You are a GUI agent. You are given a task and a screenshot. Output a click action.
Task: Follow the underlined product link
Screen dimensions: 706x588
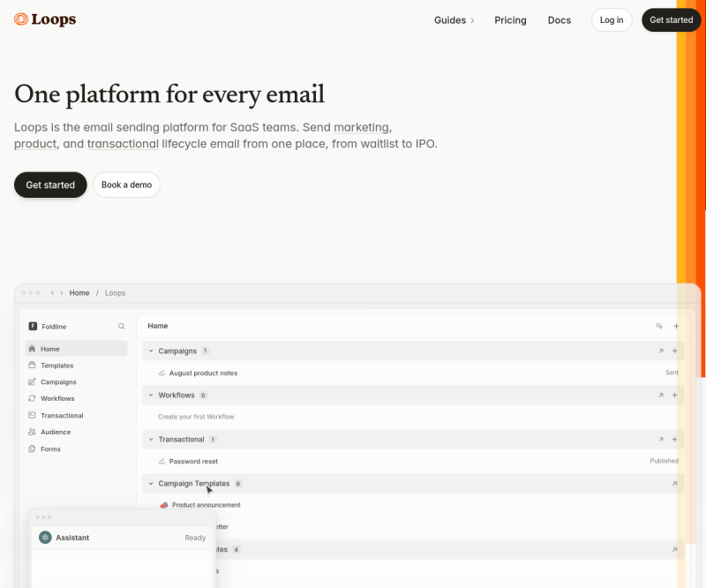pyautogui.click(x=35, y=144)
